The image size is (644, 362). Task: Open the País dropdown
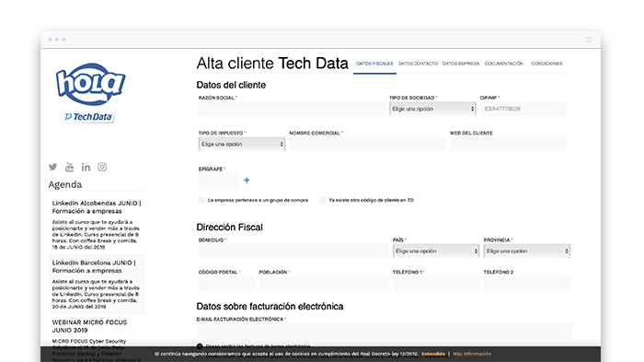click(436, 251)
